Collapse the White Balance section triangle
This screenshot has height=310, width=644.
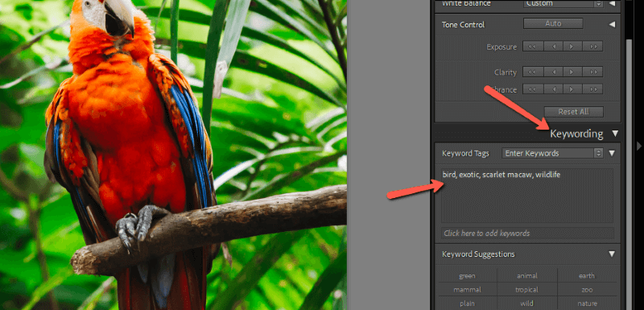pyautogui.click(x=612, y=3)
